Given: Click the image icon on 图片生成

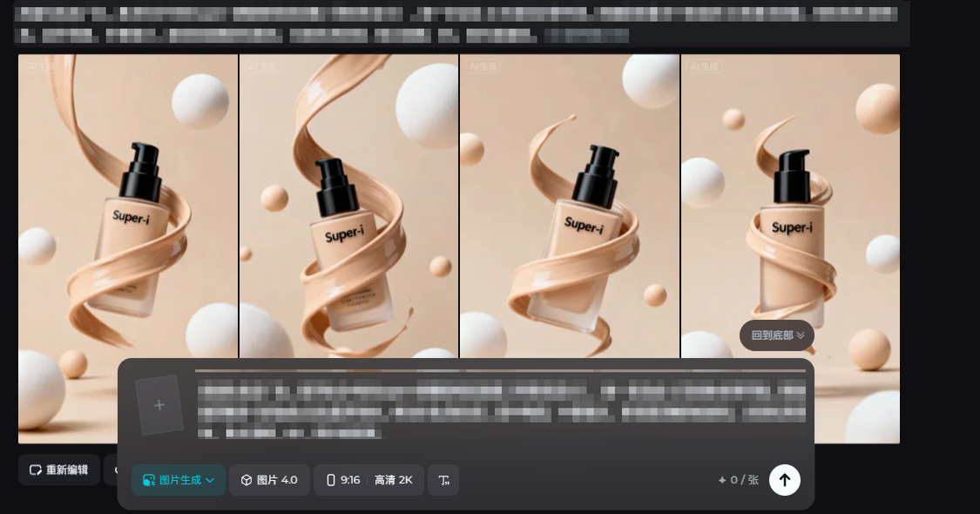Looking at the screenshot, I should (x=148, y=480).
